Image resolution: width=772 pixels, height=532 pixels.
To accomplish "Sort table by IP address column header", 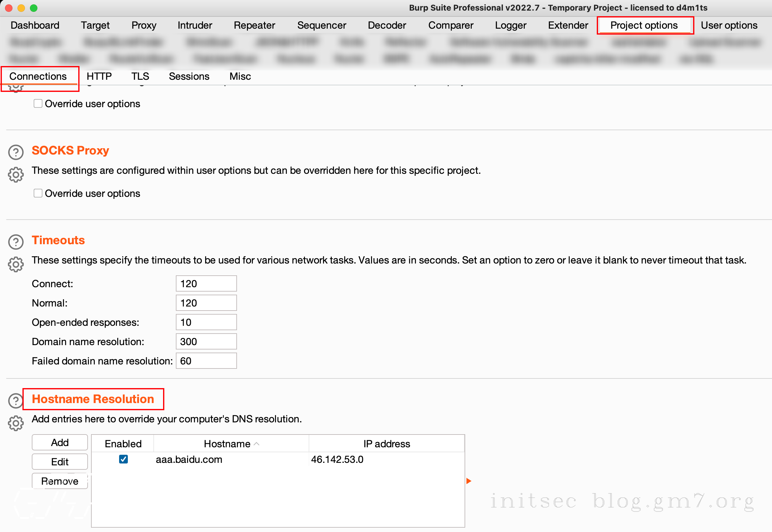I will 386,444.
